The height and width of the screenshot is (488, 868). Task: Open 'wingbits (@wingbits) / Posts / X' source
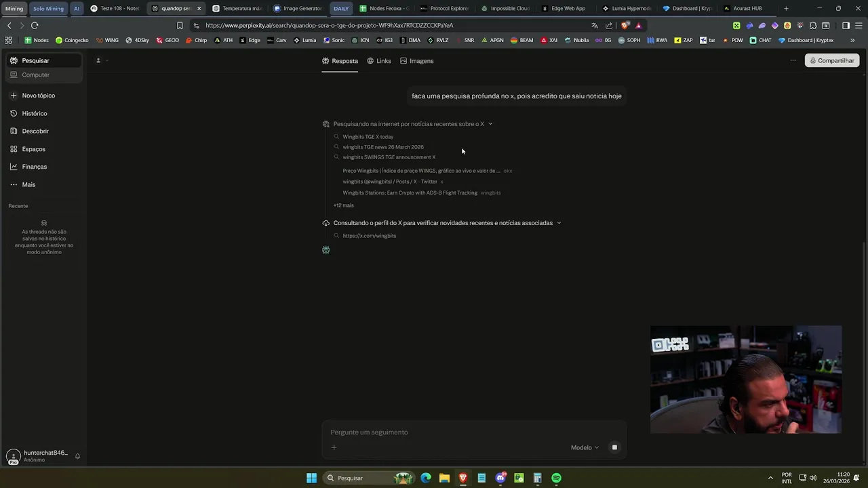pyautogui.click(x=393, y=182)
